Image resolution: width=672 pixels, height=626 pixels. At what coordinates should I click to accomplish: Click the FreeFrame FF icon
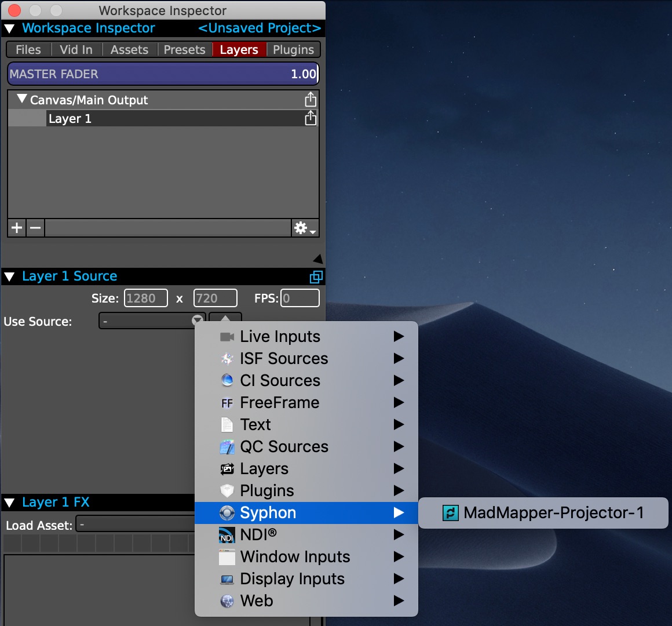227,403
